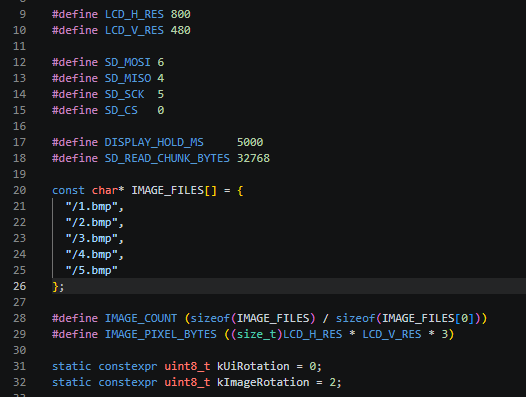Click the DISPLAY_HOLD_MS macro name
Image resolution: width=526 pixels, height=397 pixels.
click(154, 143)
